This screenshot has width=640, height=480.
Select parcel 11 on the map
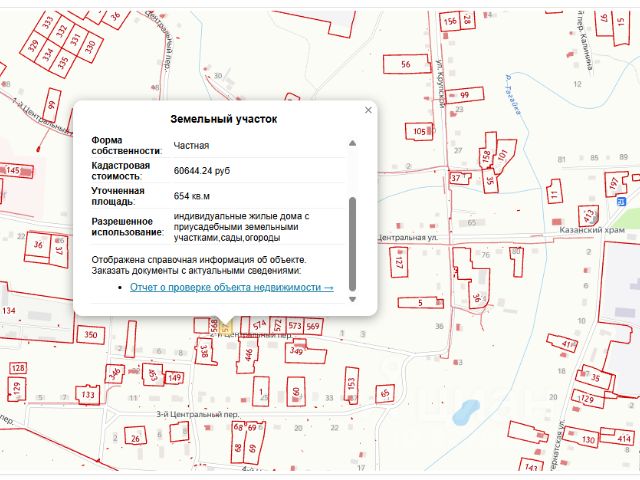click(554, 192)
